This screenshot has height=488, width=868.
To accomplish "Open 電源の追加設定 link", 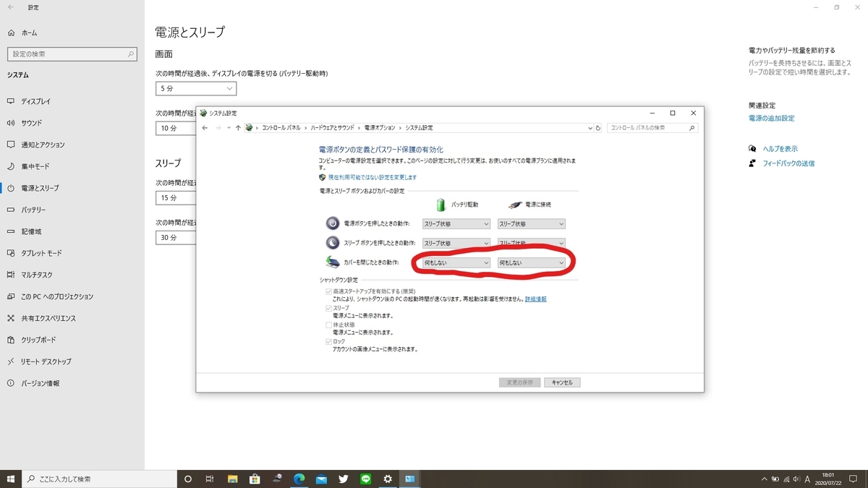I will [772, 118].
